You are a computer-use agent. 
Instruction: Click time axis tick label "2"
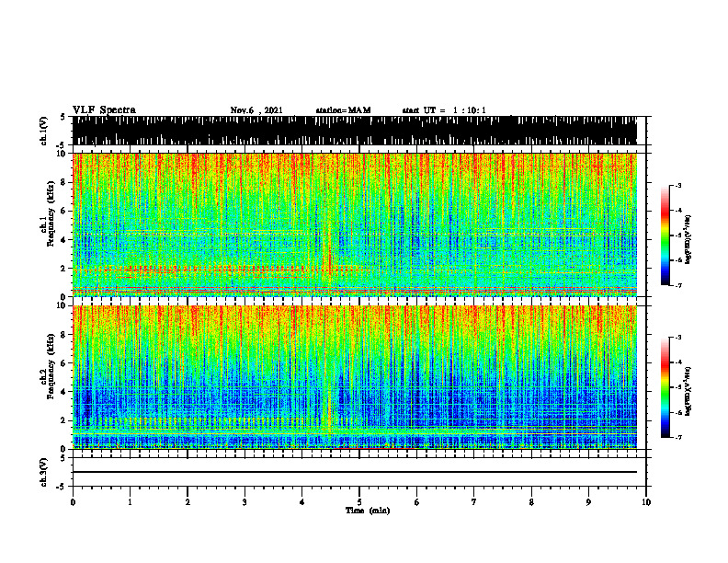coord(188,502)
